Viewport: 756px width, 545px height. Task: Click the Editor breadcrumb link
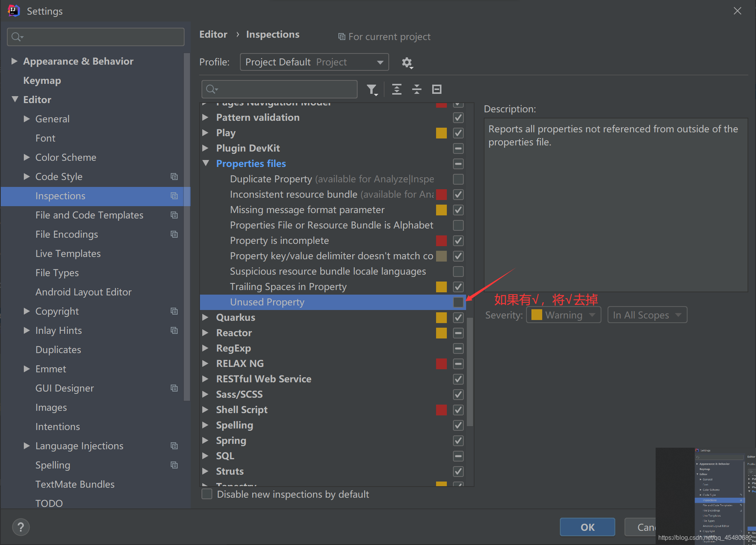tap(213, 35)
